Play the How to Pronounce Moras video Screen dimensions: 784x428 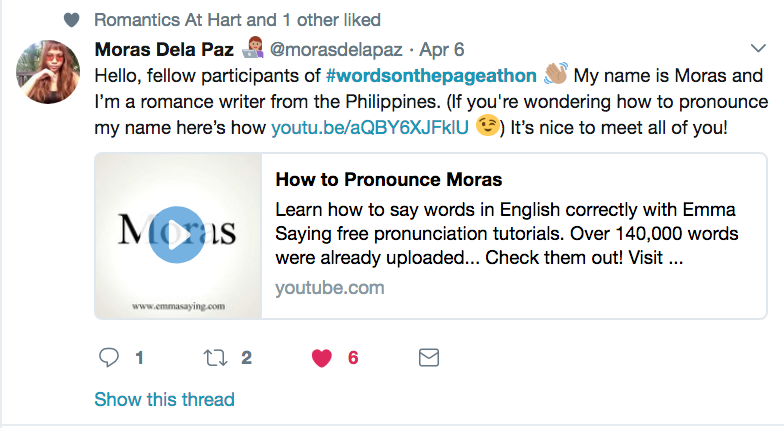(x=178, y=235)
